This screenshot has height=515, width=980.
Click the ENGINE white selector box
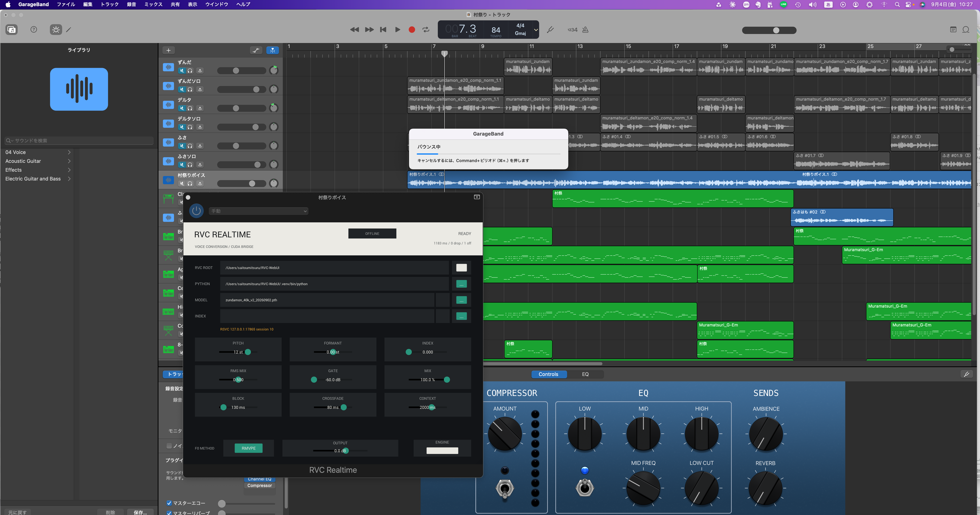[442, 451]
